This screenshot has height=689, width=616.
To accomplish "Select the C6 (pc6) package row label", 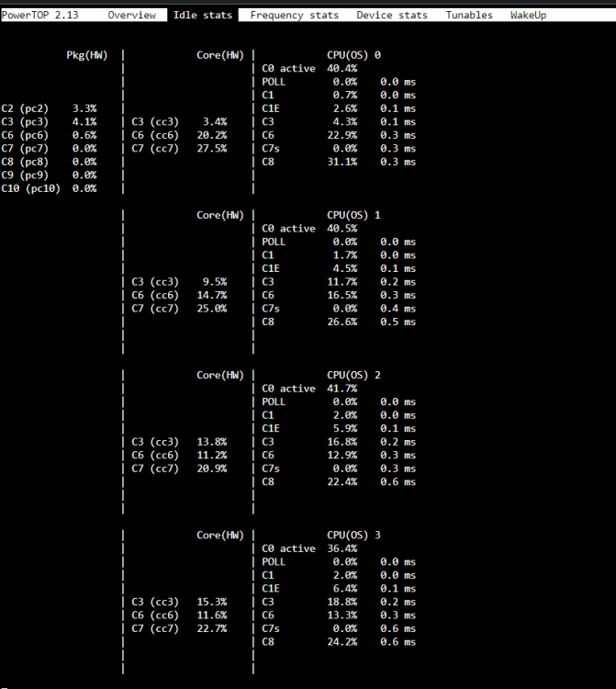I will point(25,135).
